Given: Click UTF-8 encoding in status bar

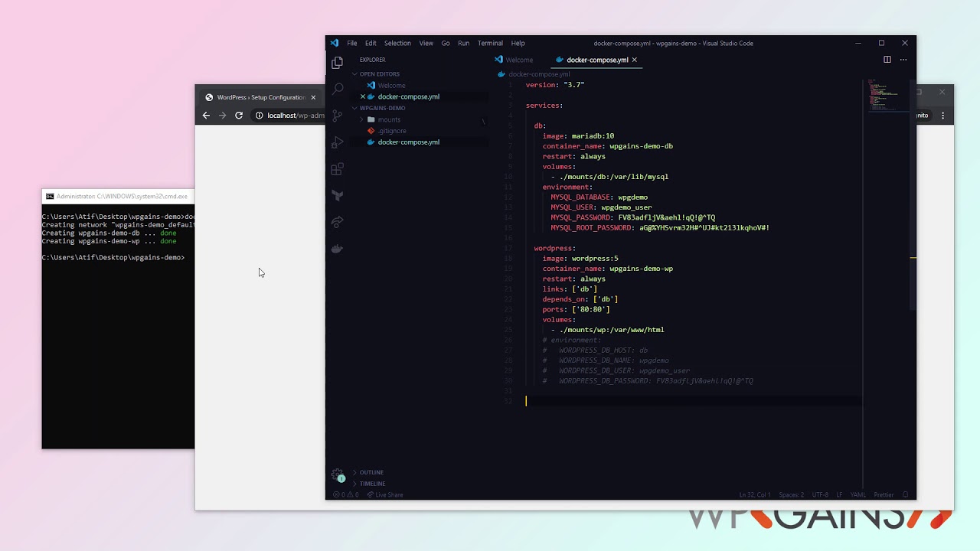Looking at the screenshot, I should (820, 494).
